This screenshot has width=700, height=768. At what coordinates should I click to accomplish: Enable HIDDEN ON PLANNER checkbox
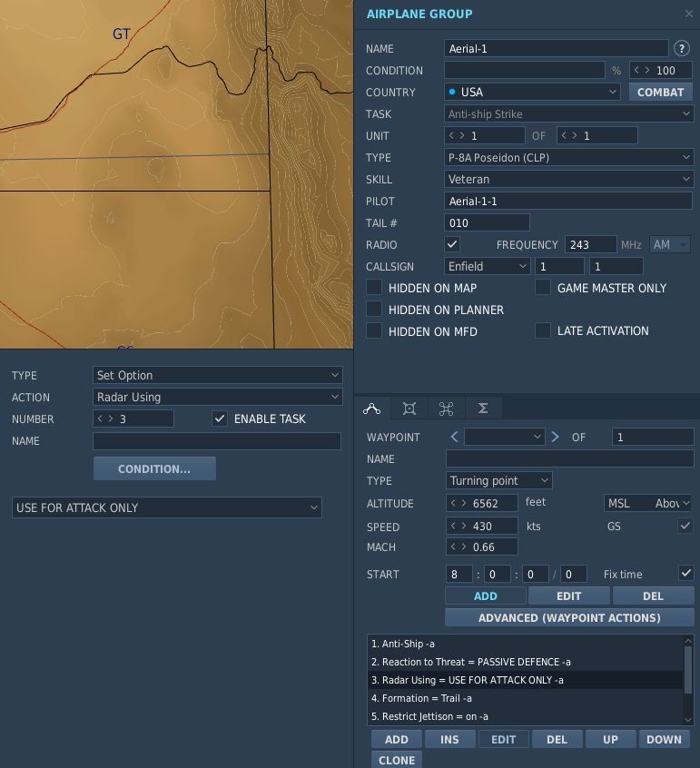(x=374, y=309)
